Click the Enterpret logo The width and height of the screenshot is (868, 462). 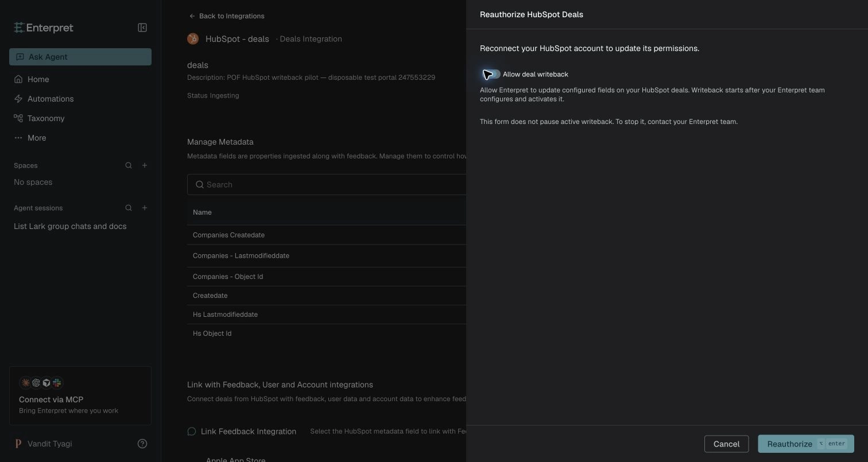[44, 28]
